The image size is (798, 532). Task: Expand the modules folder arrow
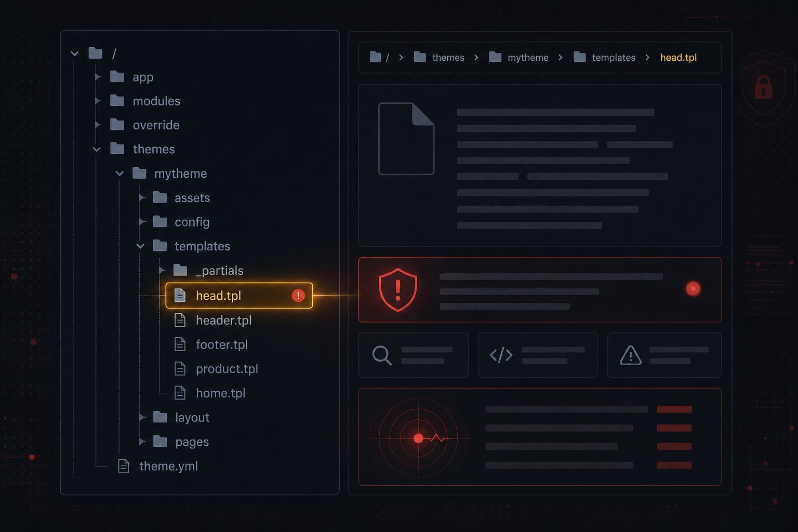98,101
